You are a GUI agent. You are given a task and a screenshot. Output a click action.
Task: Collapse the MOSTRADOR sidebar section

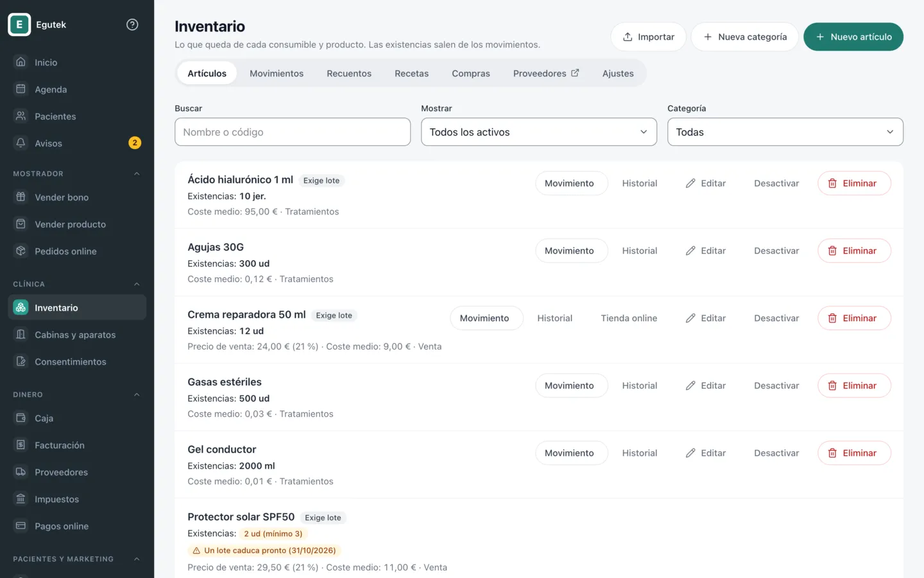click(x=137, y=173)
